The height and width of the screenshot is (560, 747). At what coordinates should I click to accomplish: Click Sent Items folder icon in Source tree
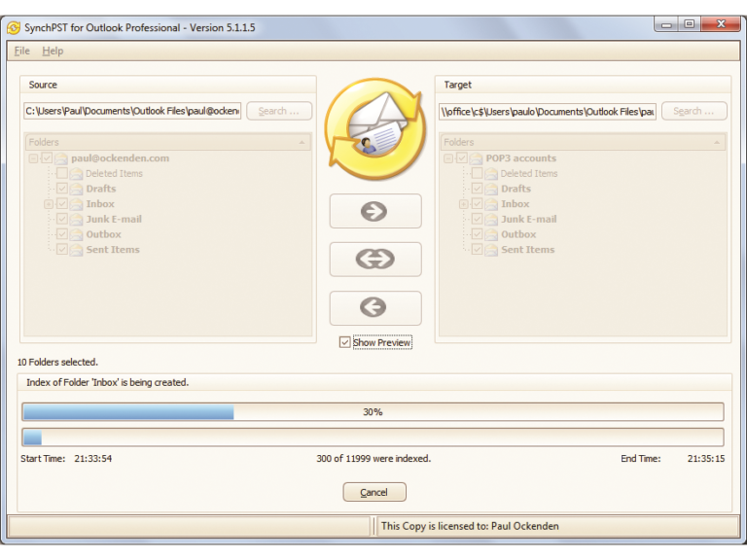point(76,250)
